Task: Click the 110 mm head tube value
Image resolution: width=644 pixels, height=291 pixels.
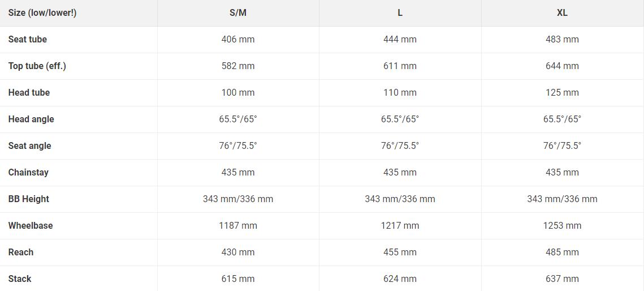Action: 400,93
